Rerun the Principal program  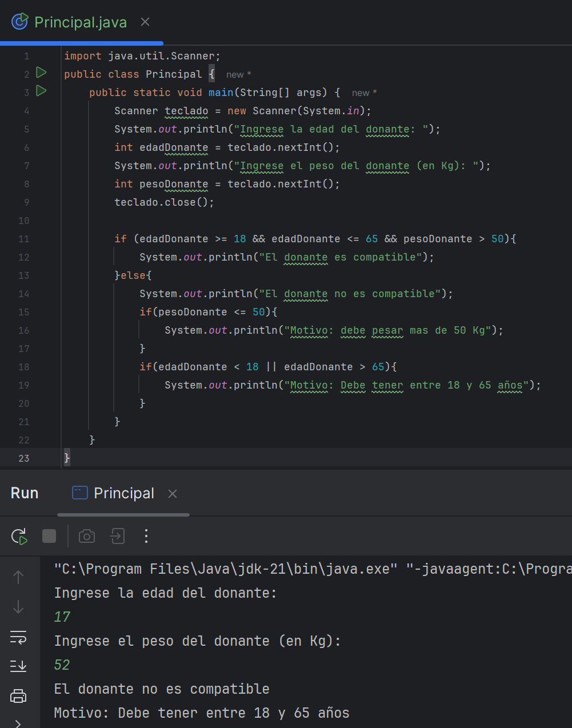point(19,536)
